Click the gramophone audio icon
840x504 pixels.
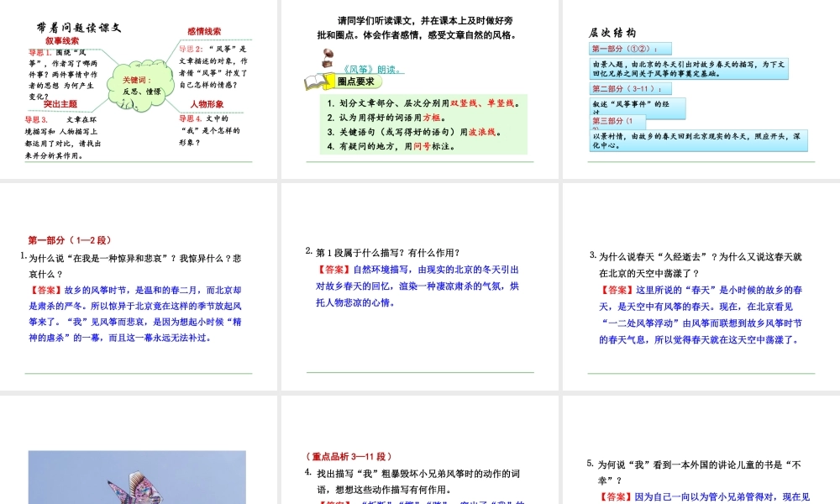point(327,59)
